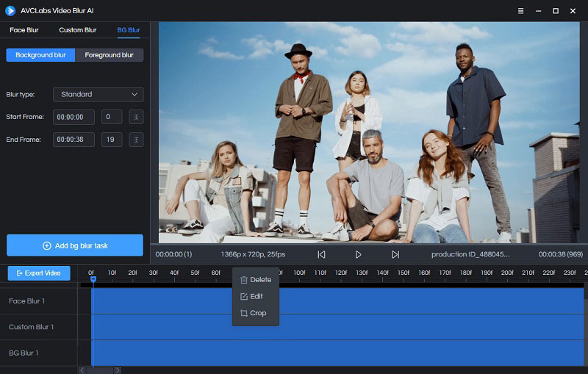The image size is (588, 374).
Task: Open the Face Blur tab
Action: 24,30
